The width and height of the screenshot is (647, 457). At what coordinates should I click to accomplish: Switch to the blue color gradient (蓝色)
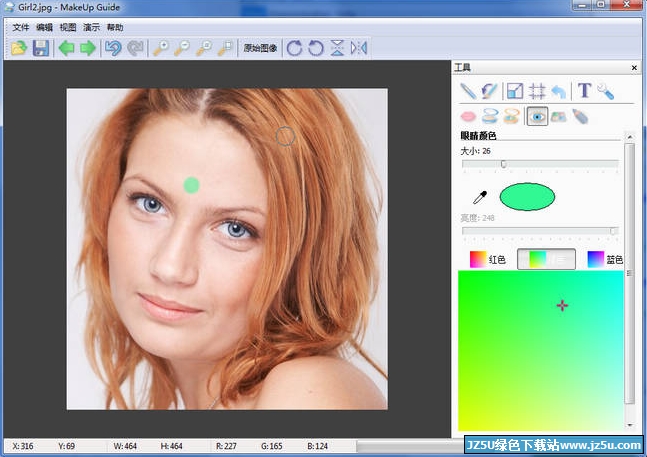tap(605, 259)
